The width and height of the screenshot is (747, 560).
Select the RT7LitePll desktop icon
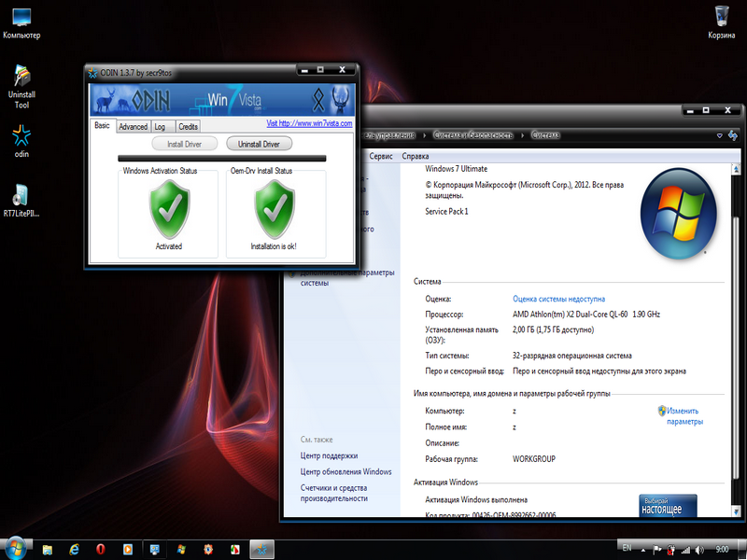coord(21,201)
